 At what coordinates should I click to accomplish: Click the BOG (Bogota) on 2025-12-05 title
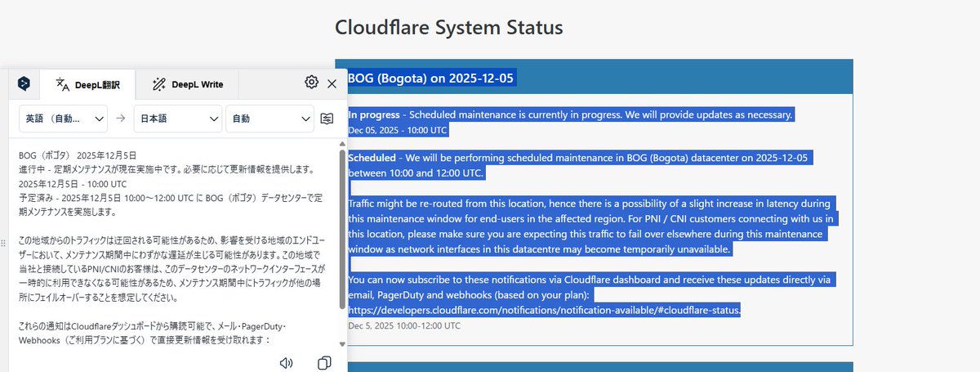[431, 78]
